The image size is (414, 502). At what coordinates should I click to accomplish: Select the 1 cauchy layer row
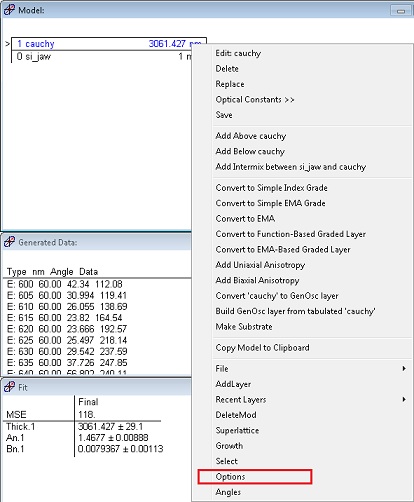(109, 44)
